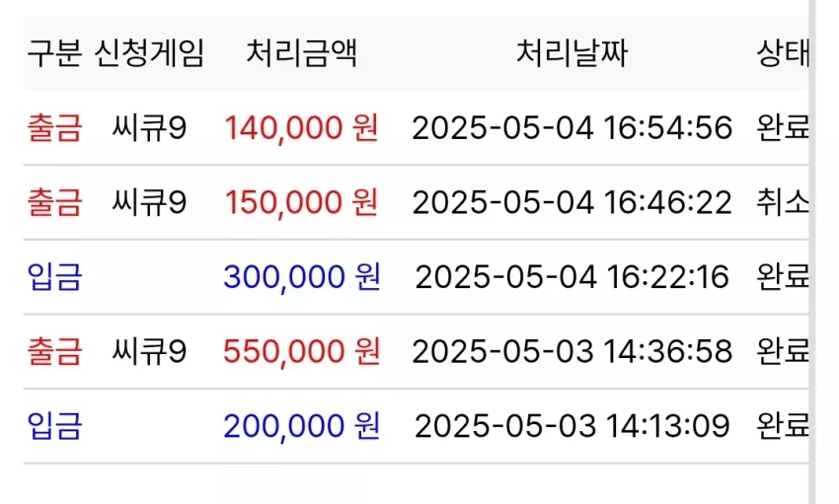Screen dimensions: 839x504
Task: Select the 300,000 원 deposit amount
Action: [301, 277]
